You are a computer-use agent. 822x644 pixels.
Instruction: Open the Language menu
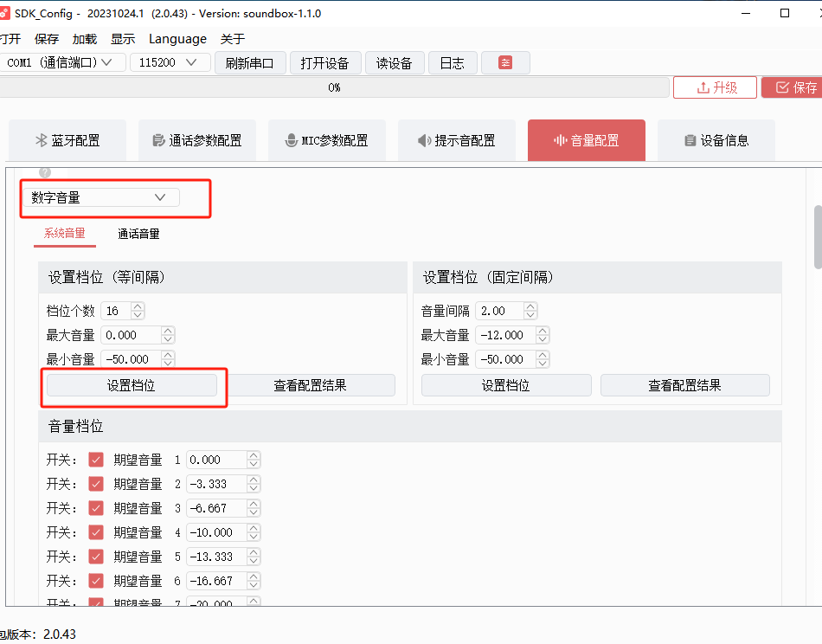click(x=177, y=39)
